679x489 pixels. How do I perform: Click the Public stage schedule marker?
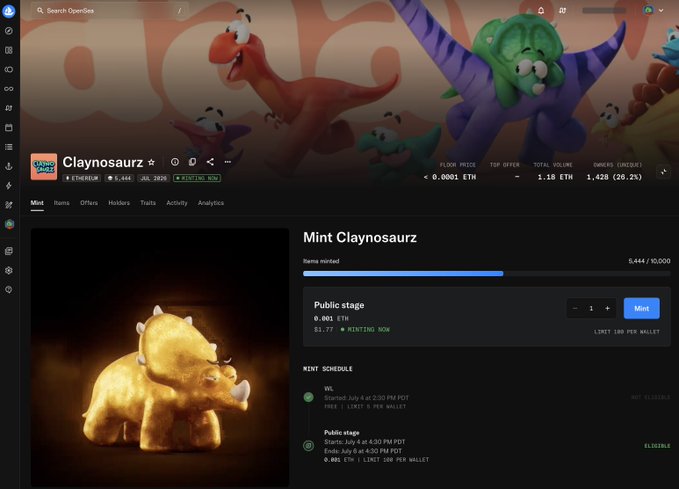(x=308, y=445)
